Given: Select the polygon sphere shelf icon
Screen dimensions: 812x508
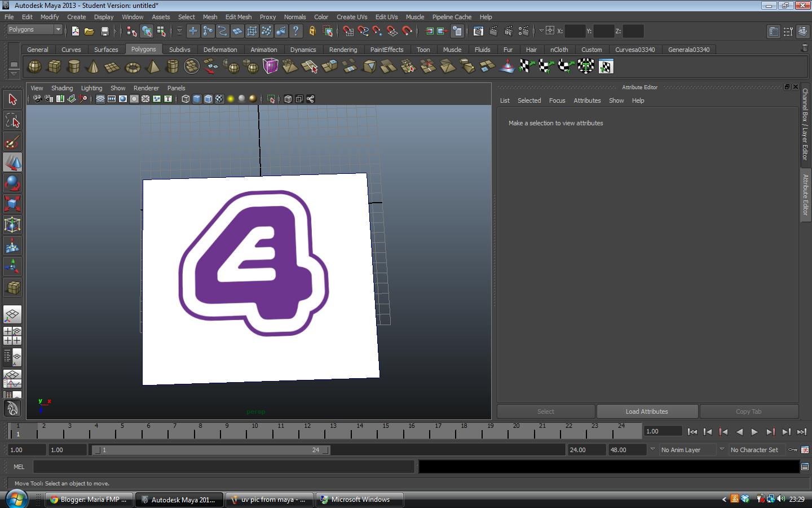Looking at the screenshot, I should click(34, 67).
